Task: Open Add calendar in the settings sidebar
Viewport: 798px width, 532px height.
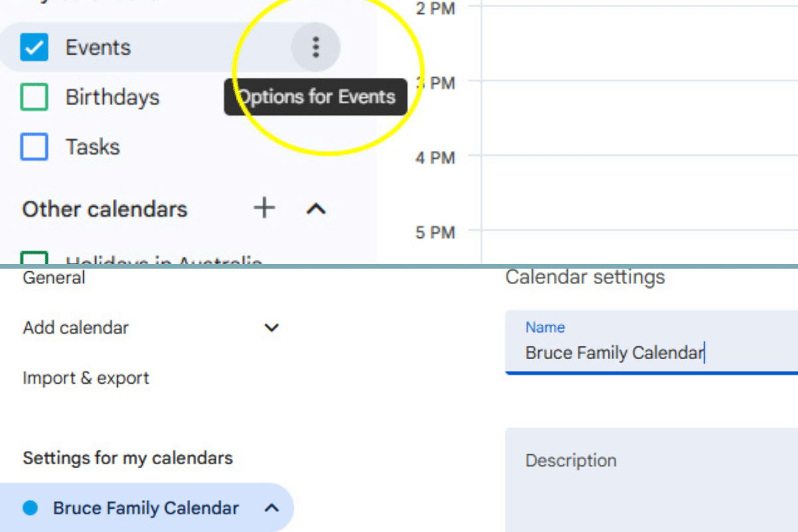Action: click(75, 327)
